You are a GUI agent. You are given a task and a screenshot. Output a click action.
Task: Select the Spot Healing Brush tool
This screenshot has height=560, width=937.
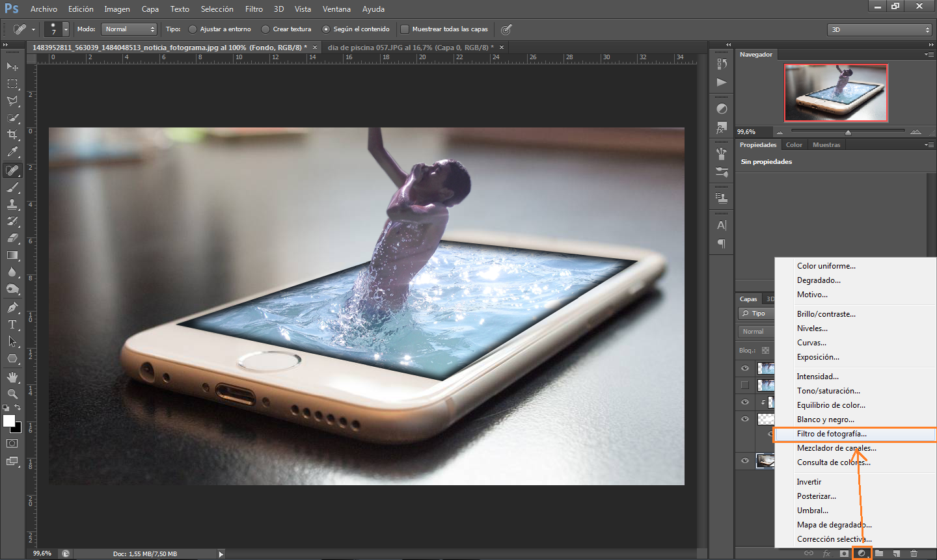click(12, 170)
